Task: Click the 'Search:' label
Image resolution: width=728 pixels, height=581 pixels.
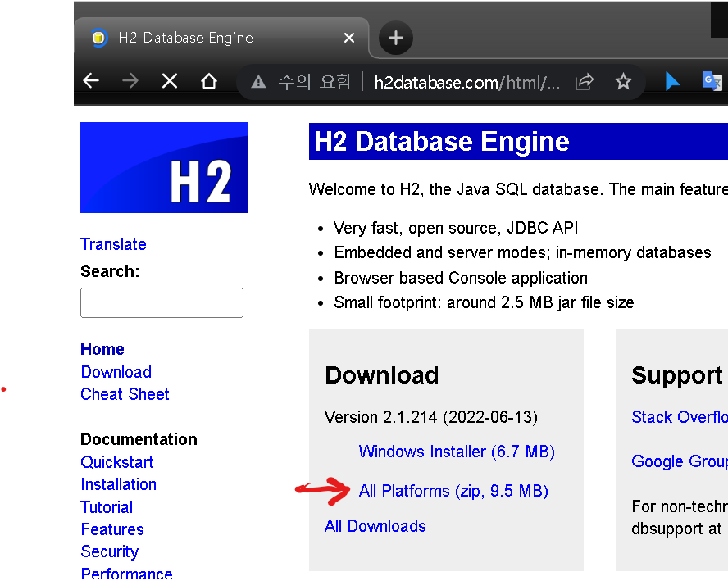Action: [x=110, y=271]
